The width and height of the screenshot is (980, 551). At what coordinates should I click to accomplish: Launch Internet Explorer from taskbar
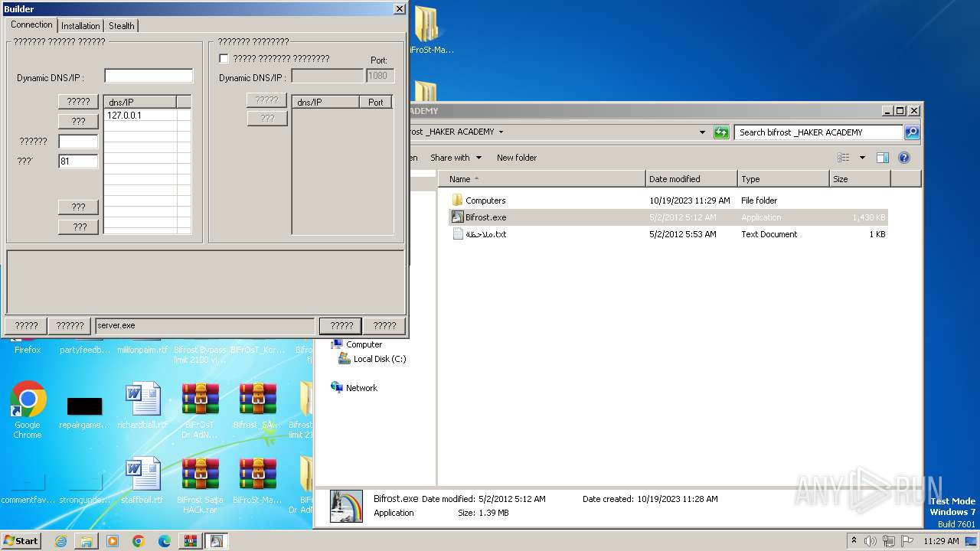coord(60,541)
